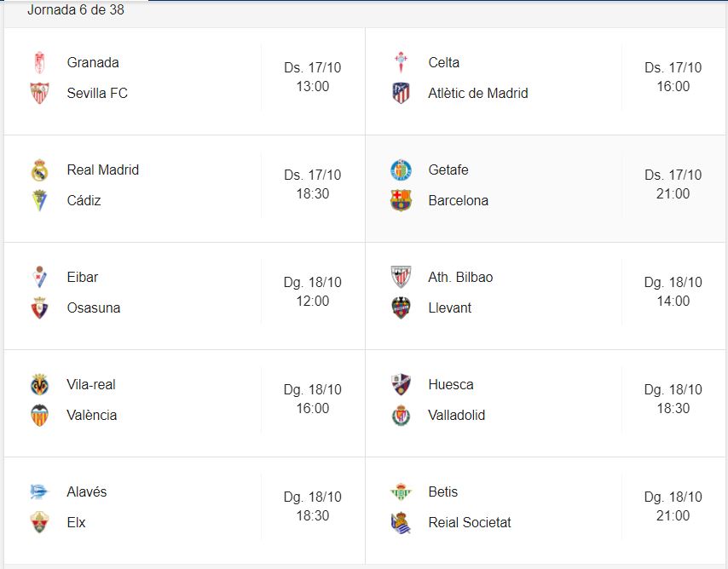Click the Vila-real yellow crest icon
Screen dimensions: 728x569
(x=39, y=385)
